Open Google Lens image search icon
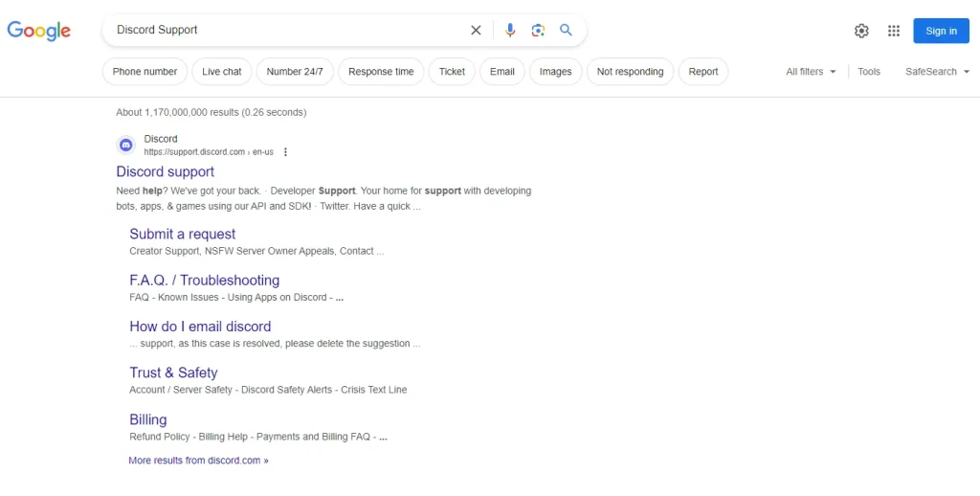Viewport: 980px width, 496px height. point(538,30)
